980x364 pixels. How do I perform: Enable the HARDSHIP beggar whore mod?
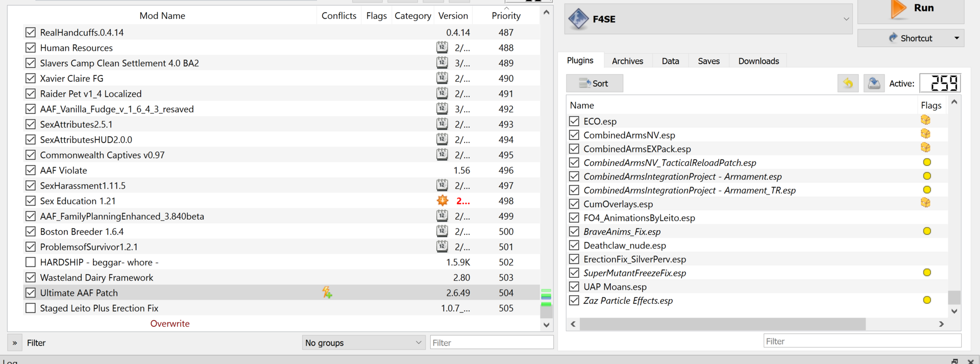(x=31, y=262)
